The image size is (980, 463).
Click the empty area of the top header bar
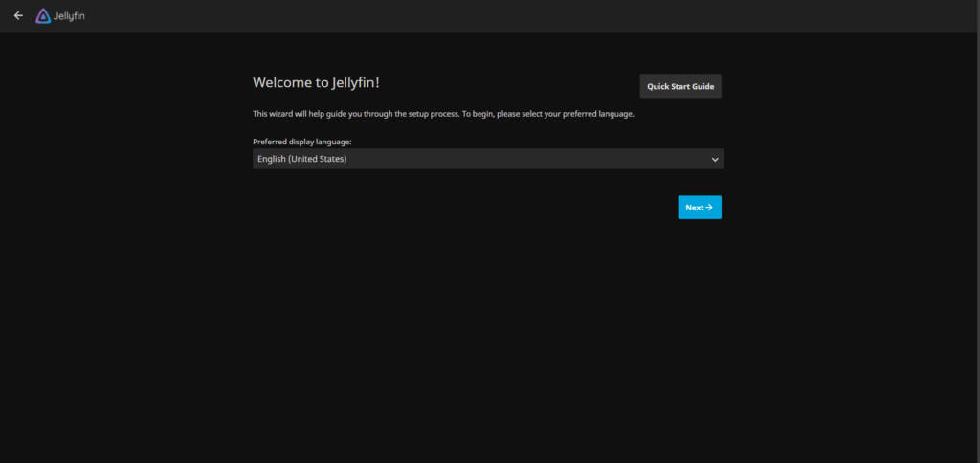tap(531, 16)
